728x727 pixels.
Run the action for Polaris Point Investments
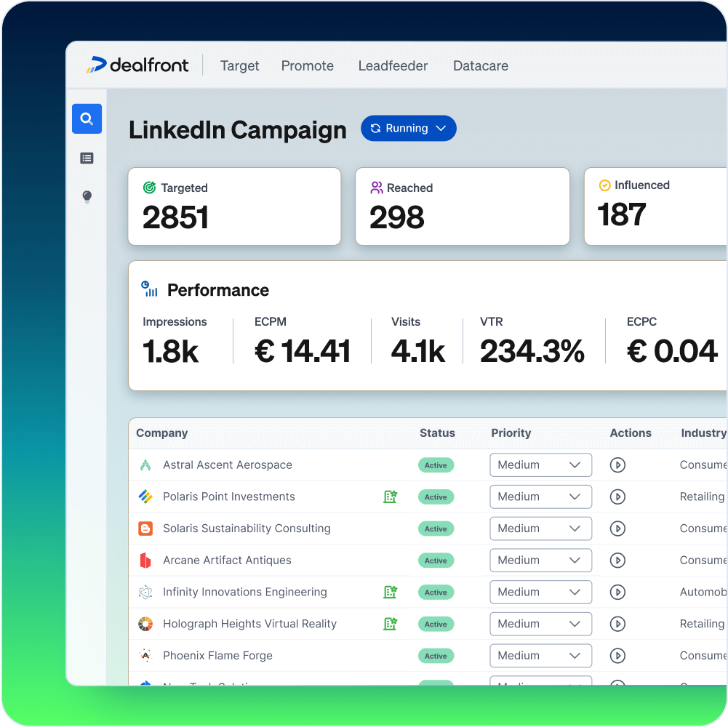(617, 497)
